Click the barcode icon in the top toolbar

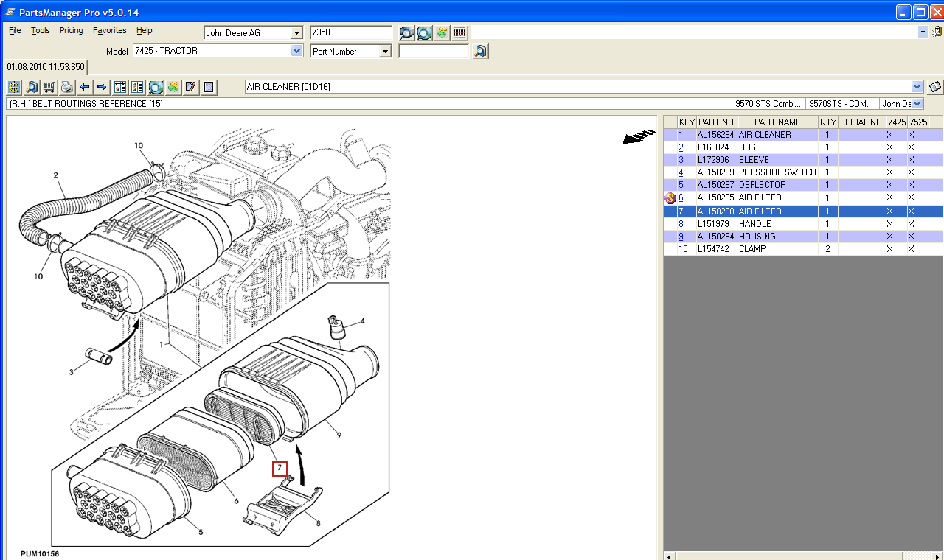pyautogui.click(x=459, y=32)
